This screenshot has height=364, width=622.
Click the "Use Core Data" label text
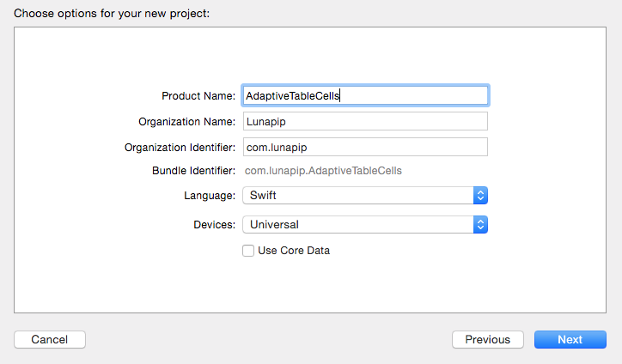point(294,251)
